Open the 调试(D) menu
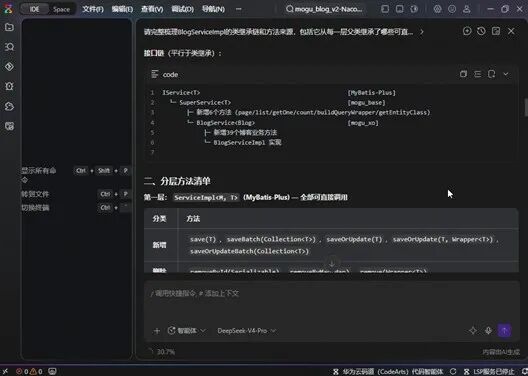Image resolution: width=528 pixels, height=376 pixels. click(x=183, y=9)
